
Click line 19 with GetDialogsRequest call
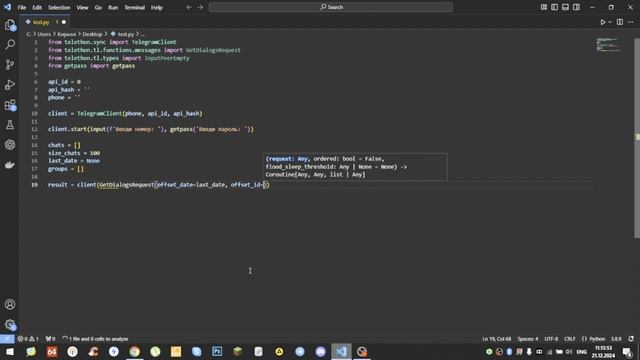(x=159, y=185)
